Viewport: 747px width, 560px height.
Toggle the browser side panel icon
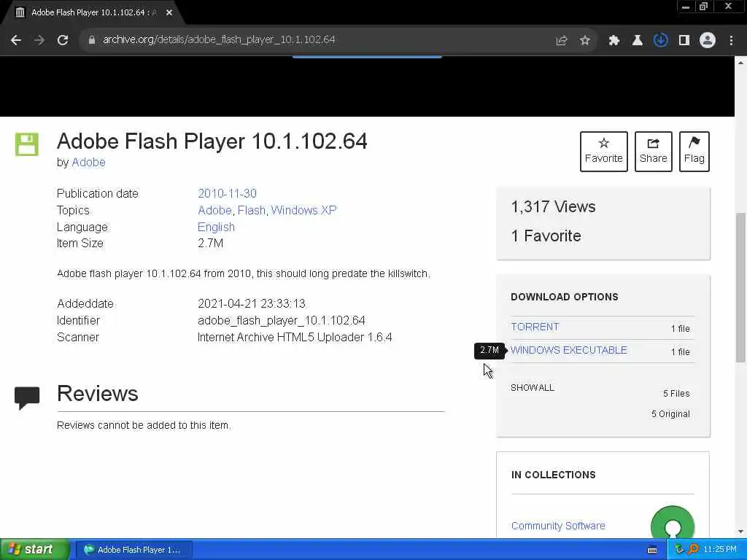click(684, 41)
